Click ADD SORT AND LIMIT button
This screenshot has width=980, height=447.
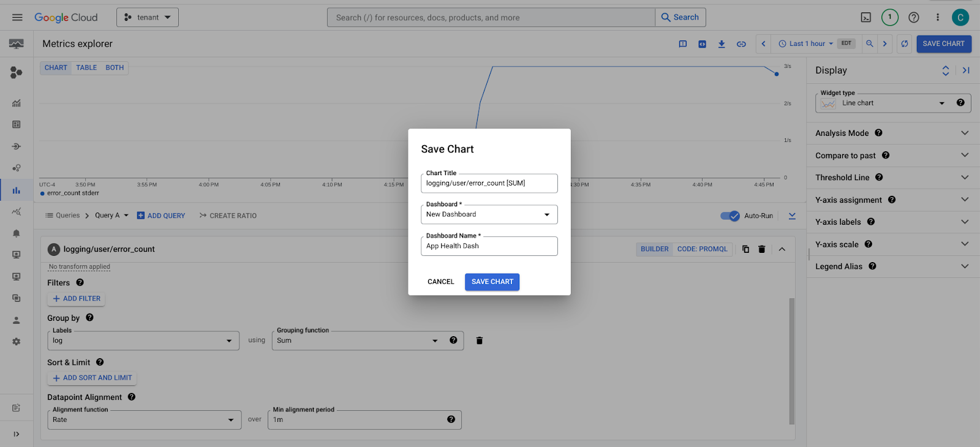[x=92, y=378]
